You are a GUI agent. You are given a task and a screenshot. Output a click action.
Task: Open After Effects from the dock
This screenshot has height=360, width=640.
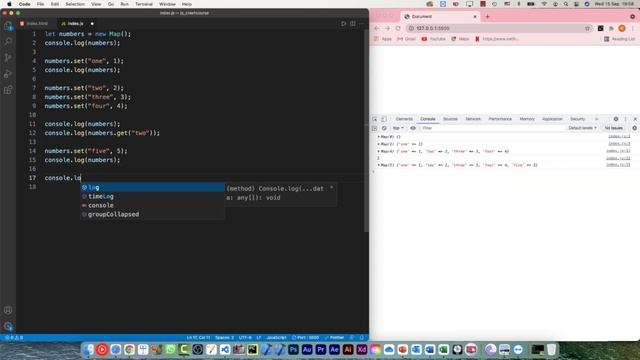[334, 349]
